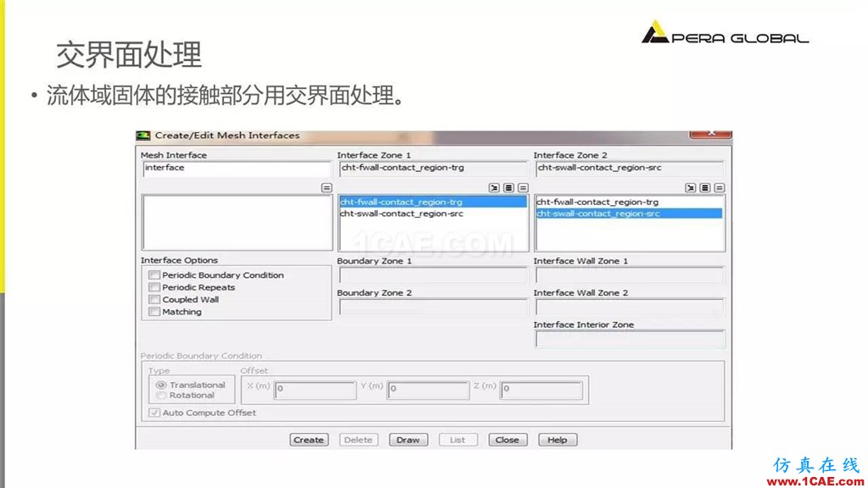Select Rotational radio button
868x488 pixels.
tap(161, 395)
